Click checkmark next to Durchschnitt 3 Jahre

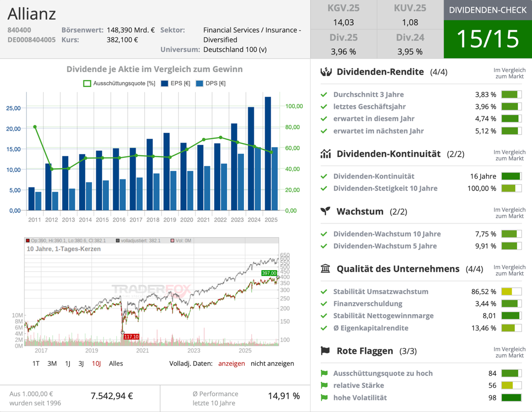point(324,94)
